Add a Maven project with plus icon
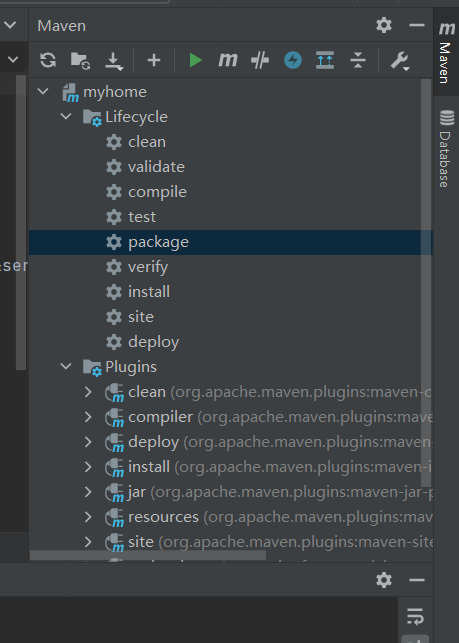Screen dimensions: 459x643 (154, 60)
